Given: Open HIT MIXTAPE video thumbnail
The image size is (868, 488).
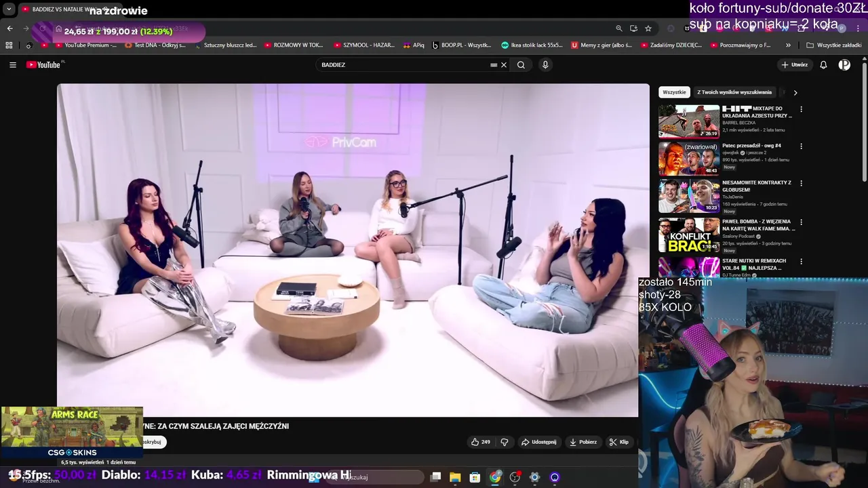Looking at the screenshot, I should pos(689,121).
